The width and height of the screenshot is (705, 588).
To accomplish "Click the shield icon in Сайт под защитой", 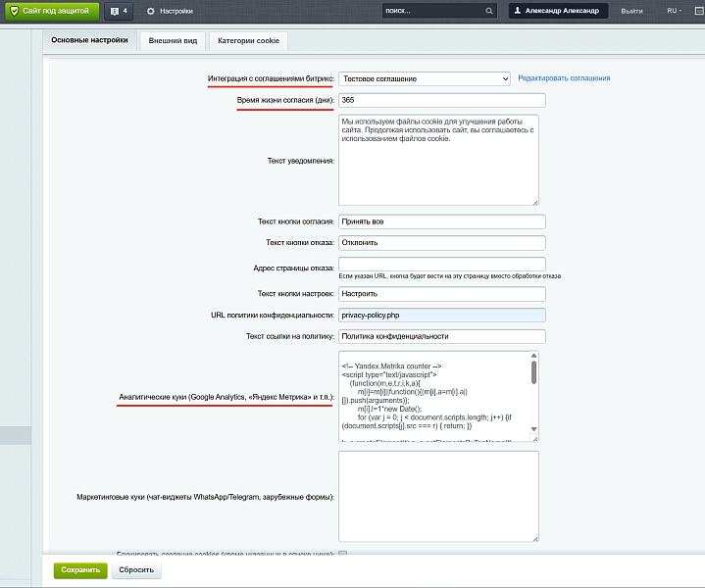I will (15, 11).
